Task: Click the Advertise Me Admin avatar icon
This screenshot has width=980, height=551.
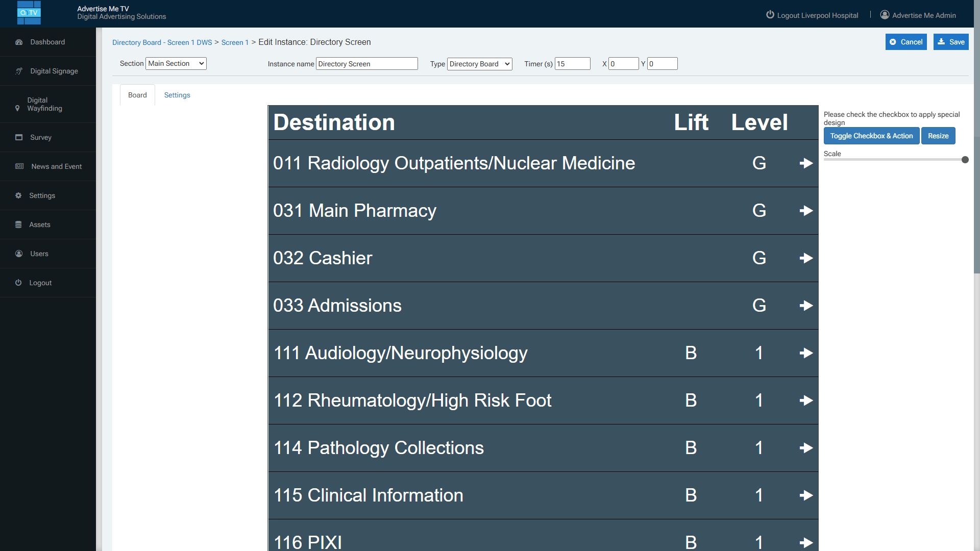Action: point(885,15)
